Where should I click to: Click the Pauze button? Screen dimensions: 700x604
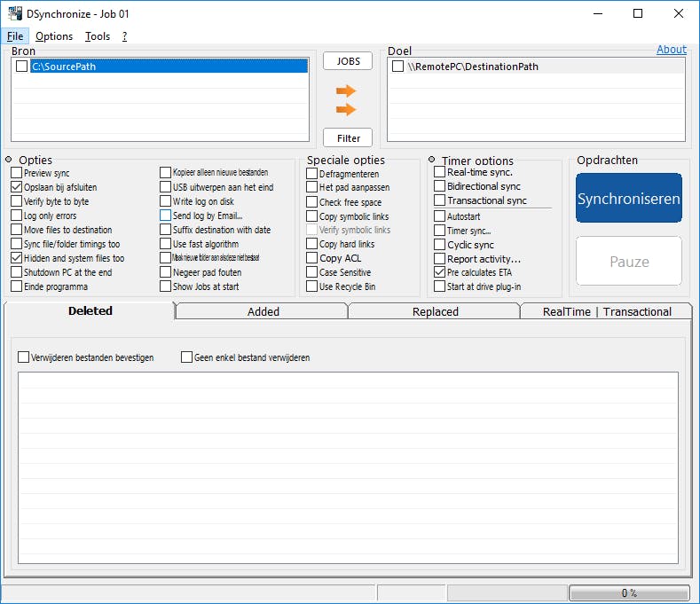628,261
